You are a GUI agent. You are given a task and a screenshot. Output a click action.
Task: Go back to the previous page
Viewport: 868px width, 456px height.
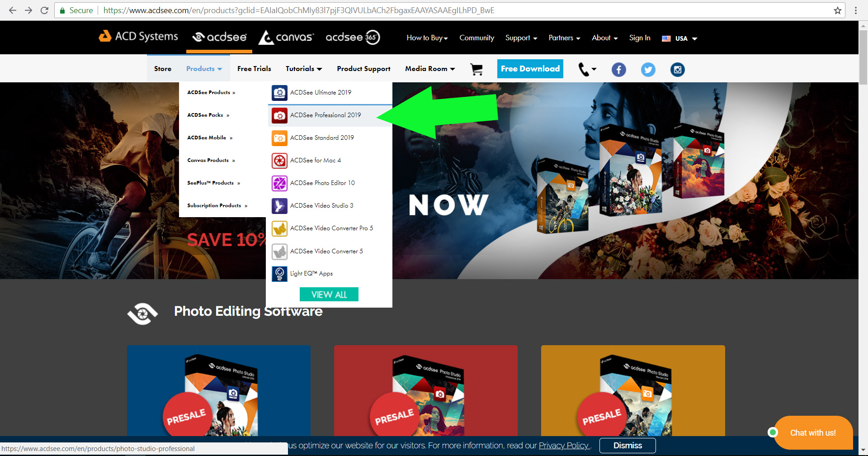coord(13,10)
